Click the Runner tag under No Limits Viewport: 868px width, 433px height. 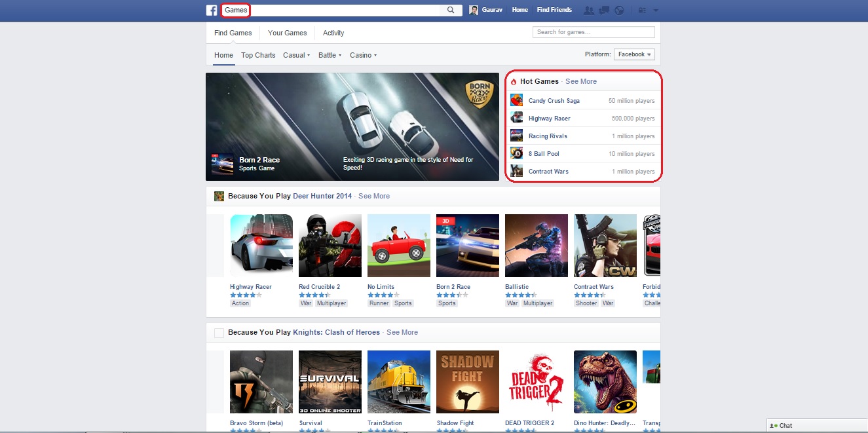pyautogui.click(x=379, y=303)
